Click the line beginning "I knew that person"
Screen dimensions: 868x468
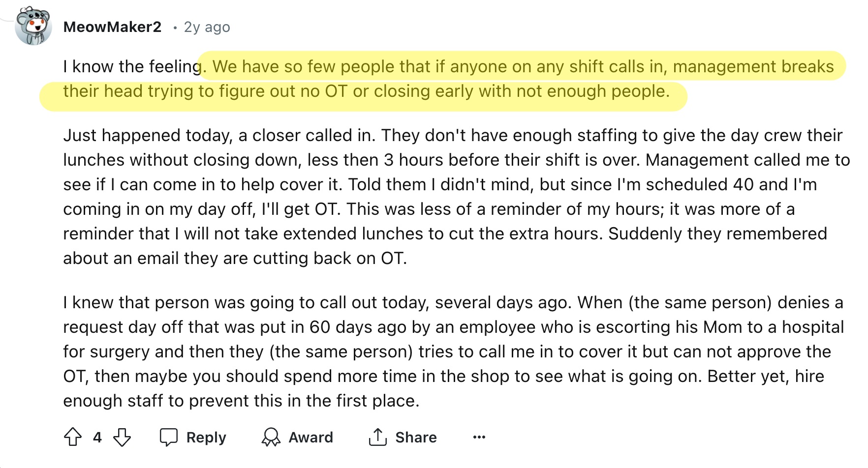coord(453,302)
